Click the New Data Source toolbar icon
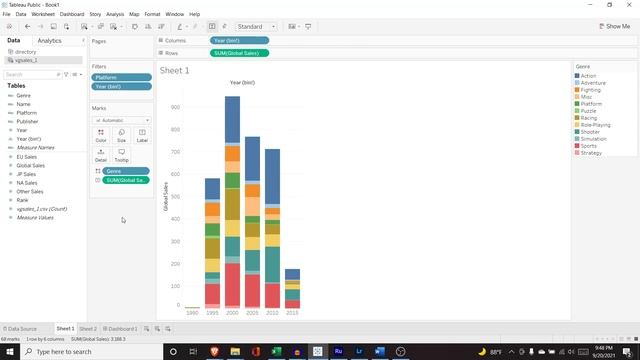Screen dimensions: 640x360 tap(67, 27)
